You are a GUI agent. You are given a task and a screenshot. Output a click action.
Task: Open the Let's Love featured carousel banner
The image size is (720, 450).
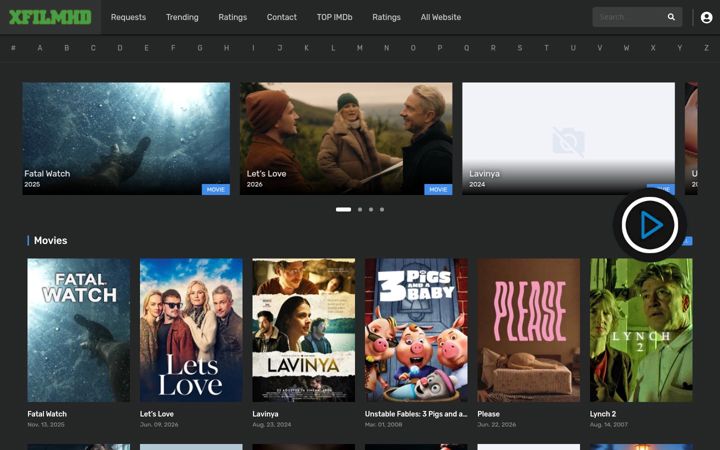coord(346,139)
